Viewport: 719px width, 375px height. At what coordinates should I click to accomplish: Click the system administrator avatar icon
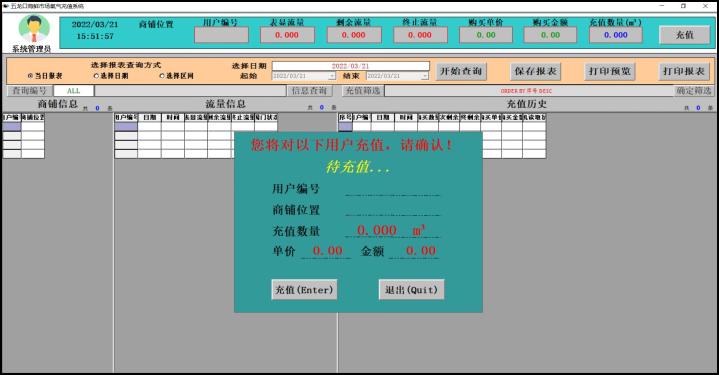click(x=34, y=29)
